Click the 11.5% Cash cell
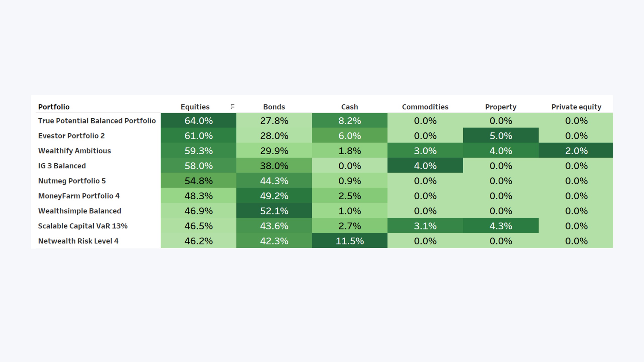Image resolution: width=644 pixels, height=362 pixels. pos(349,241)
